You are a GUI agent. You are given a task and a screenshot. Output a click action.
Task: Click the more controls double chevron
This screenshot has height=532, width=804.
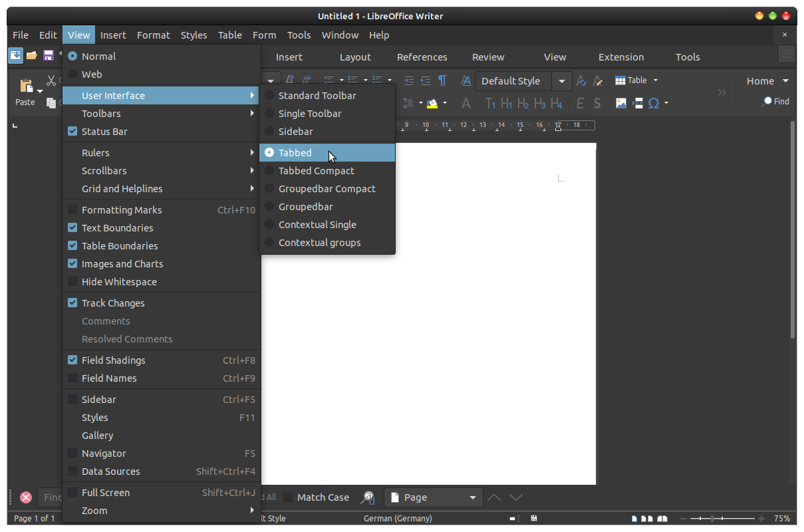tap(722, 92)
